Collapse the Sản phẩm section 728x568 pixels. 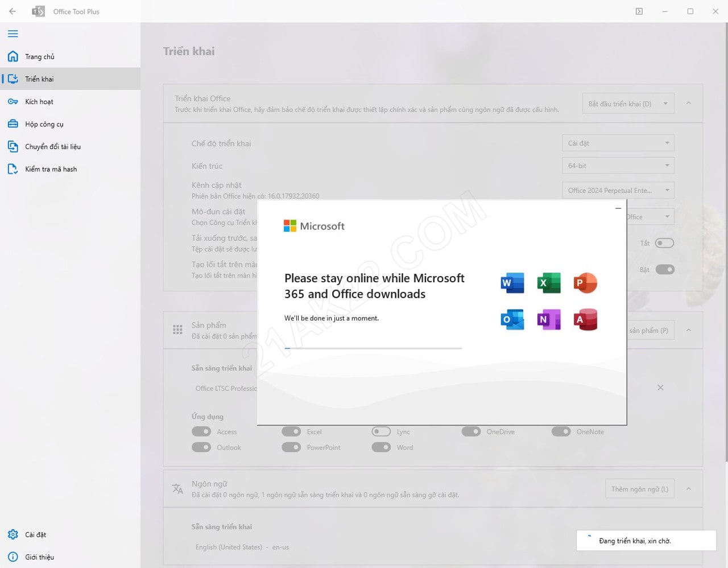[x=689, y=330]
